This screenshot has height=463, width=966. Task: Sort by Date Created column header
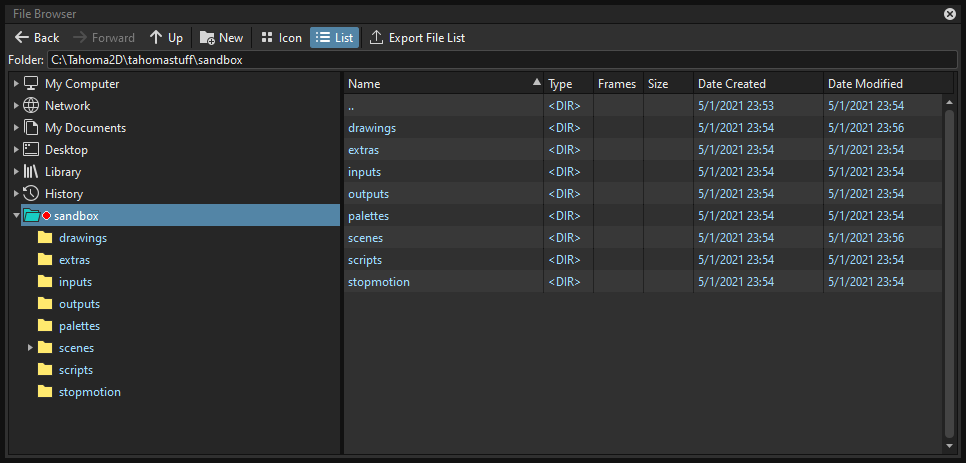tap(758, 84)
